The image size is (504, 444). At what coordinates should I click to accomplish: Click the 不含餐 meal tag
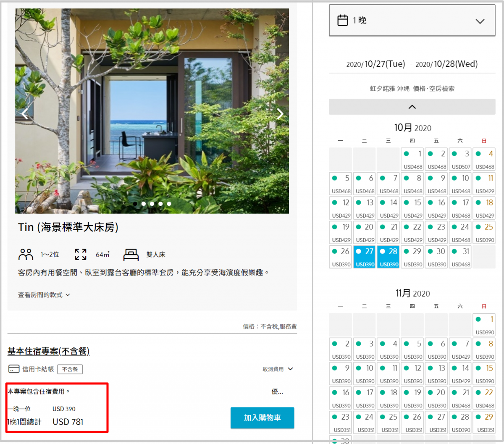click(x=70, y=369)
